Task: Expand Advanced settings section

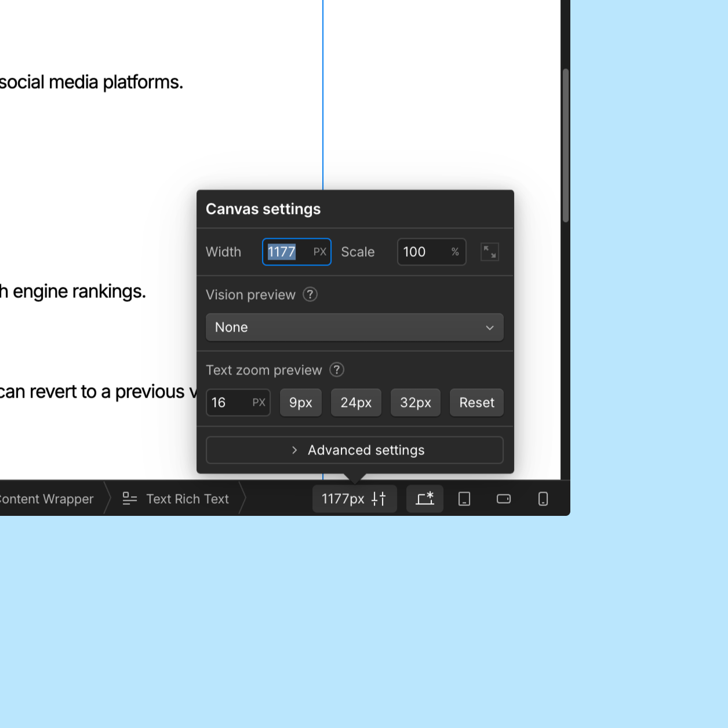Action: coord(355,450)
